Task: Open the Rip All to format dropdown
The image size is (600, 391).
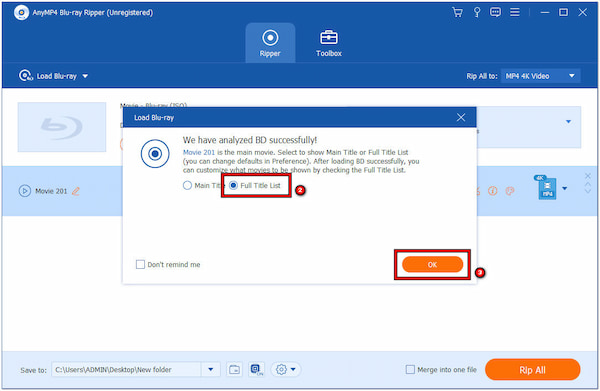Action: pos(540,76)
